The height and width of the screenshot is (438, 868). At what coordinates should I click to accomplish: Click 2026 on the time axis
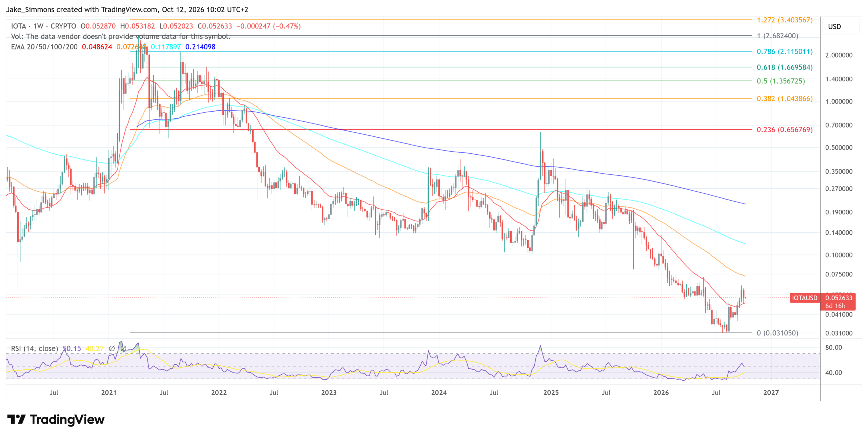(x=661, y=393)
